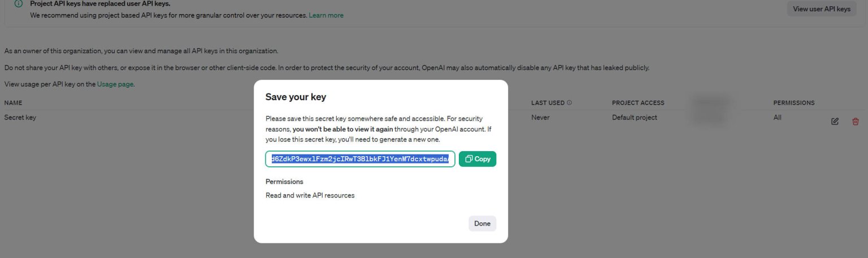The image size is (868, 258).
Task: Click the Default project cell
Action: (634, 118)
